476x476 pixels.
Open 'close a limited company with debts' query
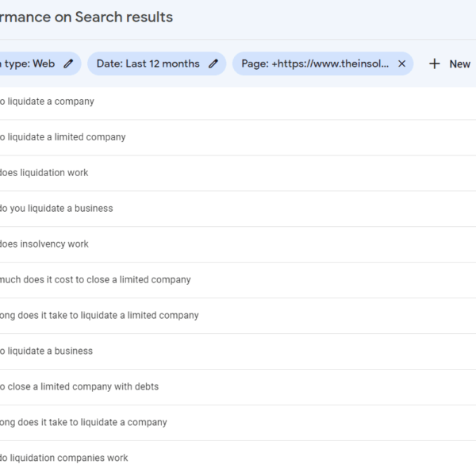[x=79, y=387]
